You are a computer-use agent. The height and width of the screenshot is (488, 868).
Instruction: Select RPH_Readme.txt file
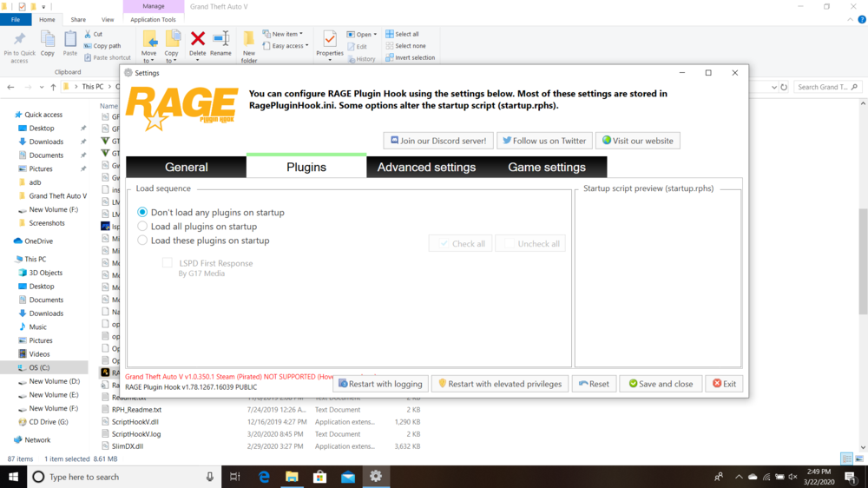(x=136, y=409)
